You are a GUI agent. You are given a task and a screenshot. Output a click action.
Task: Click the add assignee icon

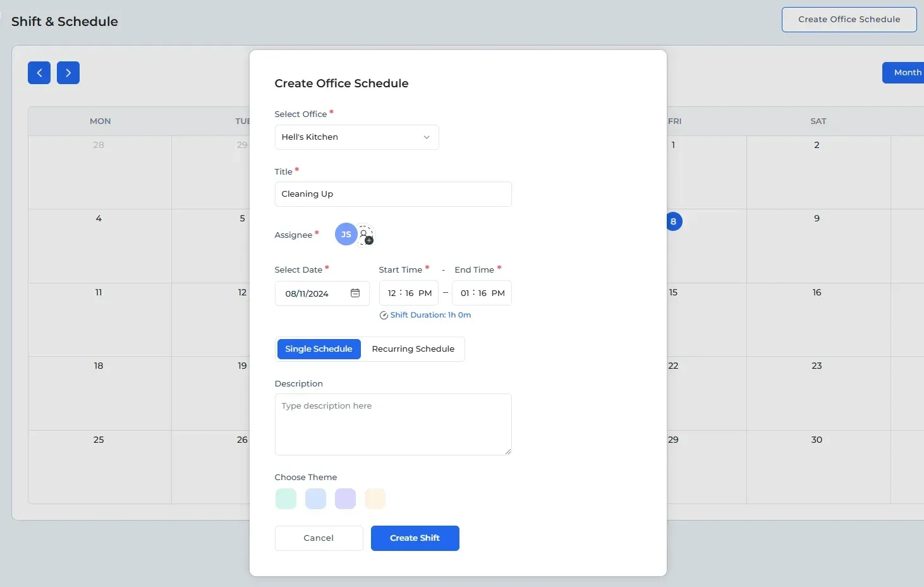tap(367, 235)
